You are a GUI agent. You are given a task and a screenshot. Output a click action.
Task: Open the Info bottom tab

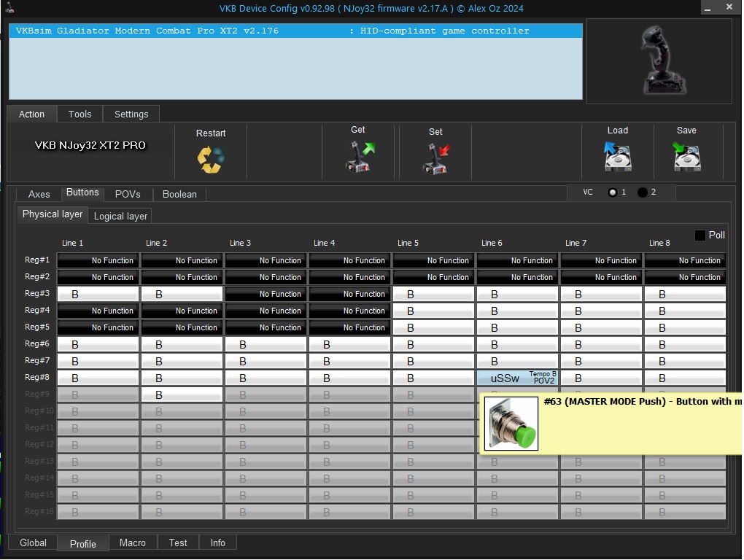click(x=218, y=543)
